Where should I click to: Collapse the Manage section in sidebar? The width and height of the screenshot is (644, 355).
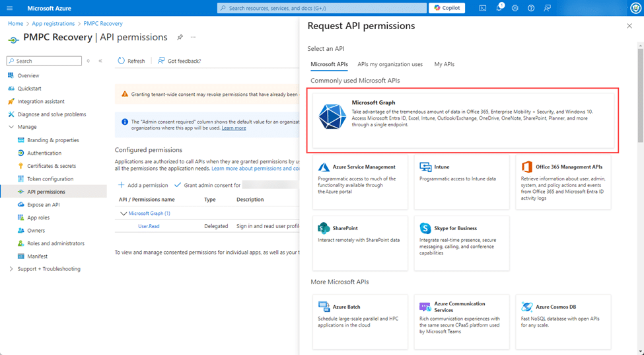pyautogui.click(x=11, y=127)
